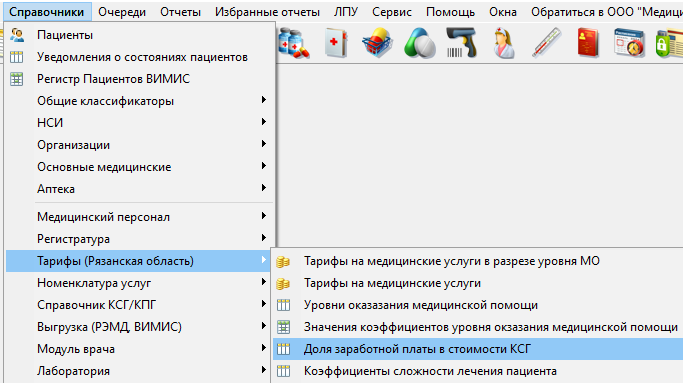This screenshot has height=383, width=683.
Task: Open the Сервис menu
Action: (x=392, y=12)
